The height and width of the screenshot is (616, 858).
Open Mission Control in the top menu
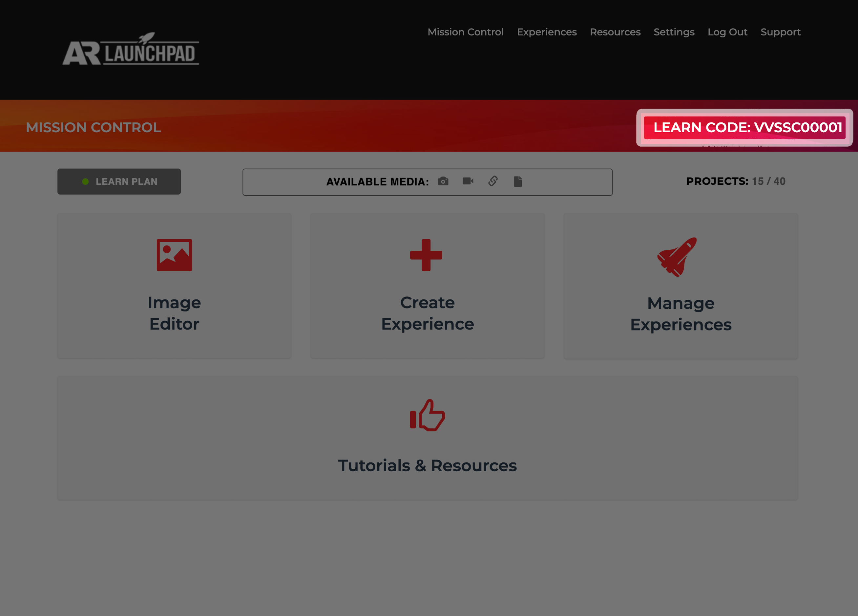[x=465, y=32]
